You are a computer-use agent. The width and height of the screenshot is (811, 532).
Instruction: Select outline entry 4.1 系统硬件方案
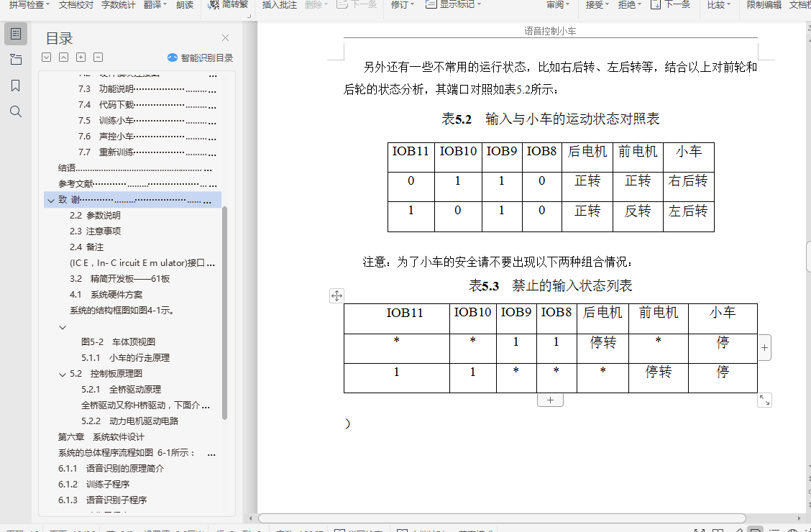[106, 295]
